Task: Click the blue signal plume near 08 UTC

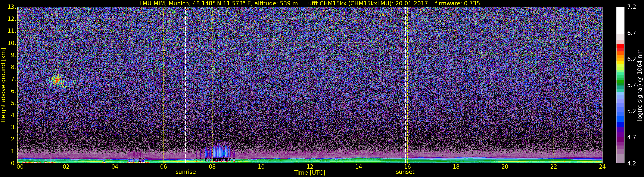Action: [x=220, y=151]
